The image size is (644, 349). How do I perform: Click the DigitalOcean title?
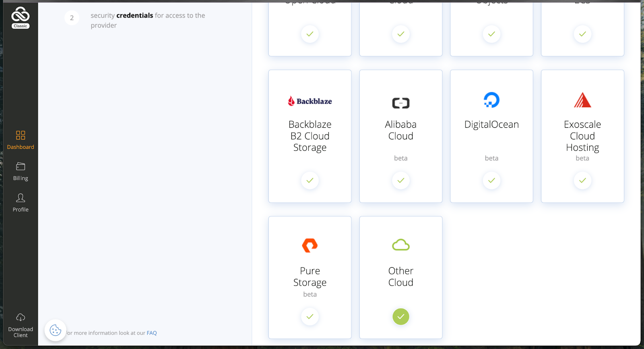491,125
